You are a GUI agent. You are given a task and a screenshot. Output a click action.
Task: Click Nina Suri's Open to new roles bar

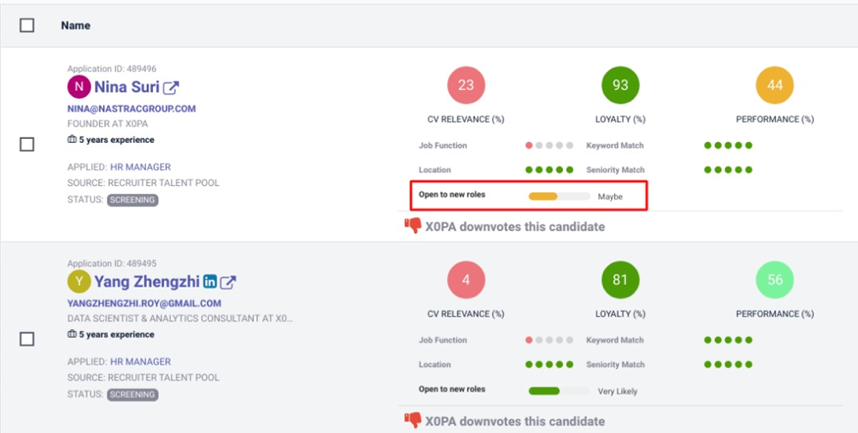[558, 196]
